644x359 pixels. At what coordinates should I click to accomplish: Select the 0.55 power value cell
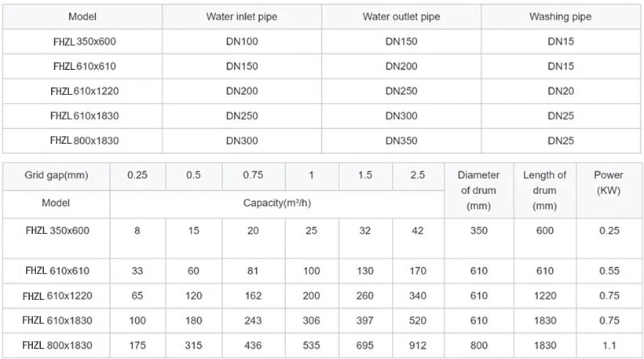point(609,271)
